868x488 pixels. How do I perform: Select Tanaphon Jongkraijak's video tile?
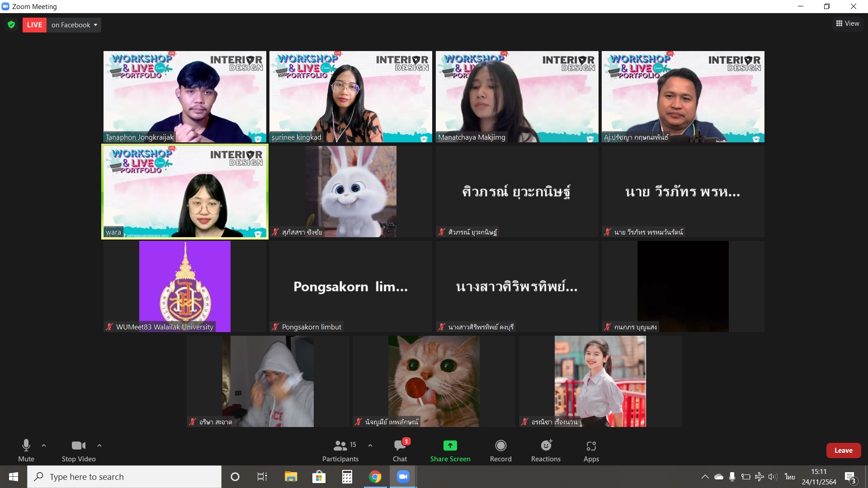point(184,96)
